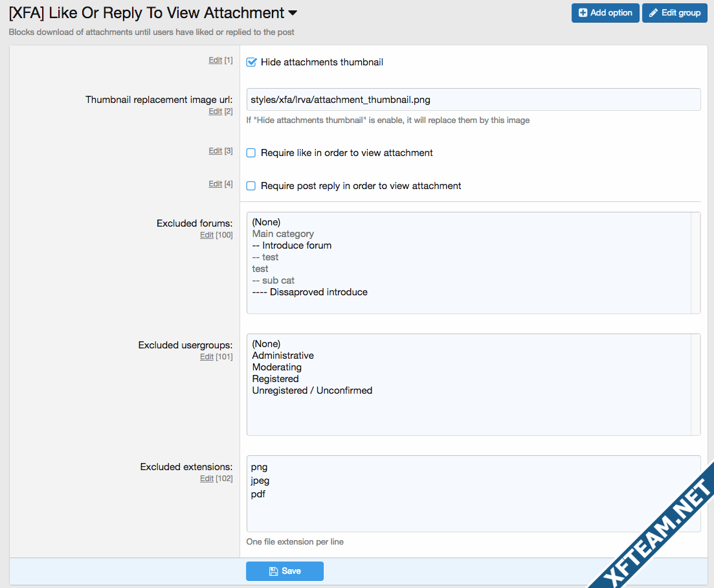Uncheck Hide attachments thumbnail checkbox

tap(251, 62)
